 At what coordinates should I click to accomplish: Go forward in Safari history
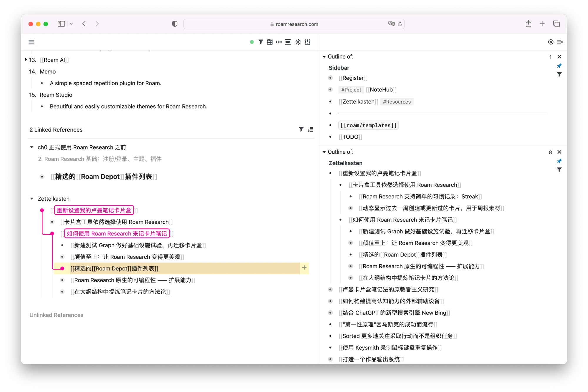pos(97,24)
